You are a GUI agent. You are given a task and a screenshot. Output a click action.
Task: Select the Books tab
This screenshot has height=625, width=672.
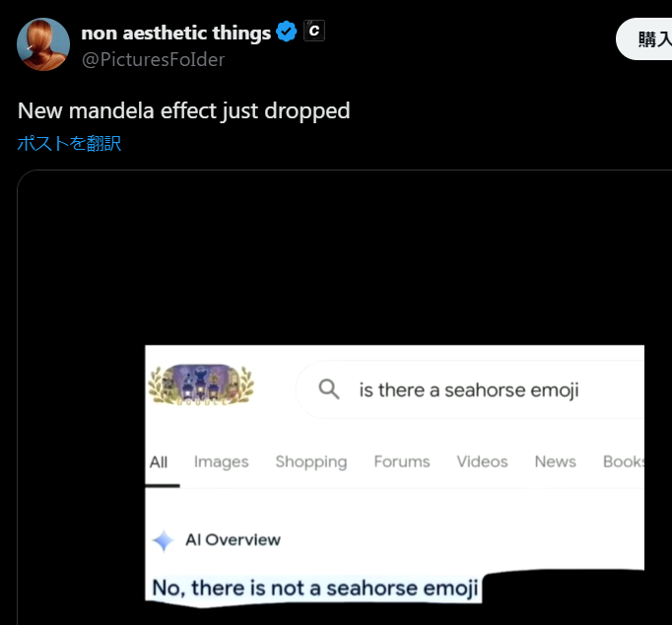coord(624,461)
